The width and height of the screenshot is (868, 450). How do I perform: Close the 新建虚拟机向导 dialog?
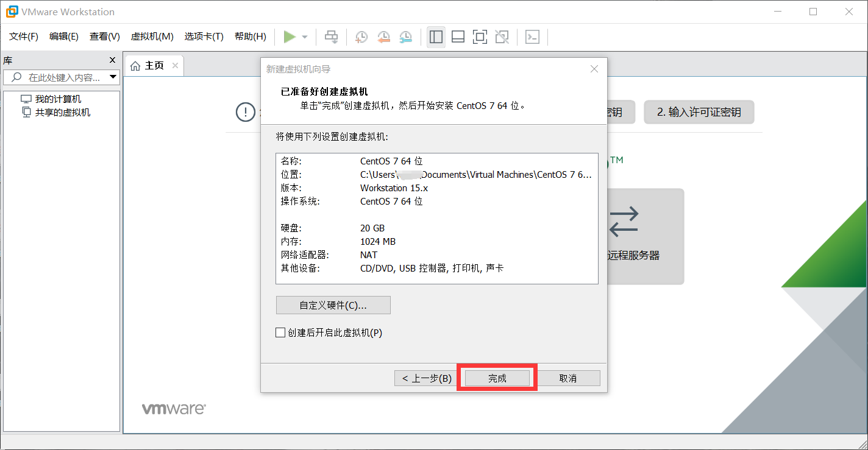594,69
